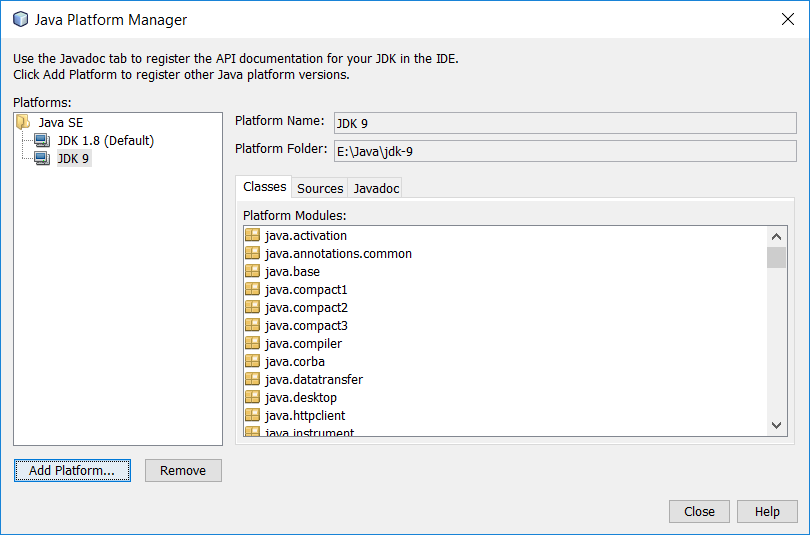Screen dimensions: 810x535
Task: Select JDK 1.8 (Default) in Platforms tree
Action: 105,141
